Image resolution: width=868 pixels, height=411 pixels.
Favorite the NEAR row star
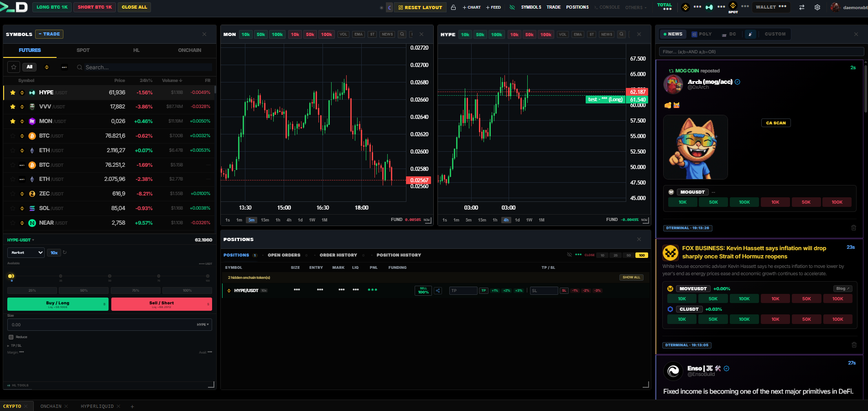(x=13, y=223)
